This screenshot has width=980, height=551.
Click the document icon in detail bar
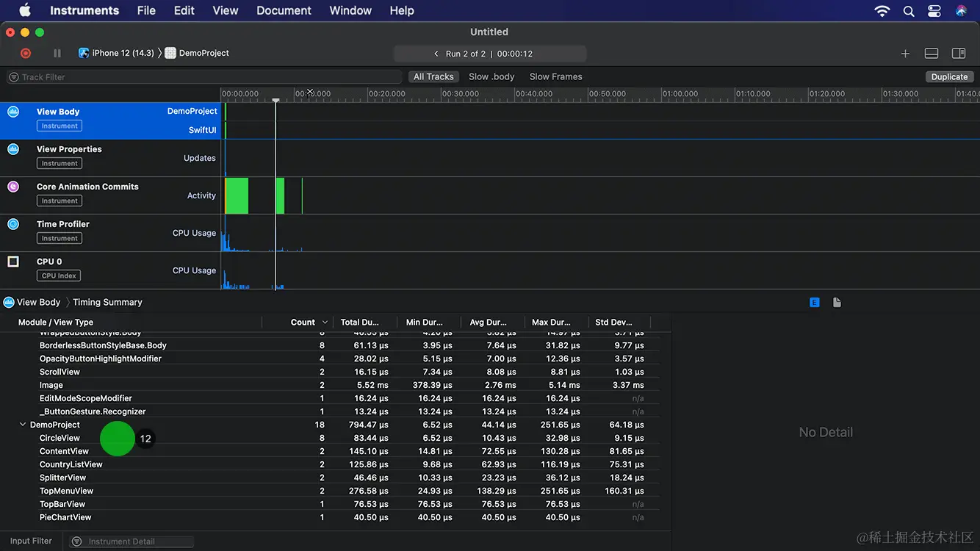837,303
